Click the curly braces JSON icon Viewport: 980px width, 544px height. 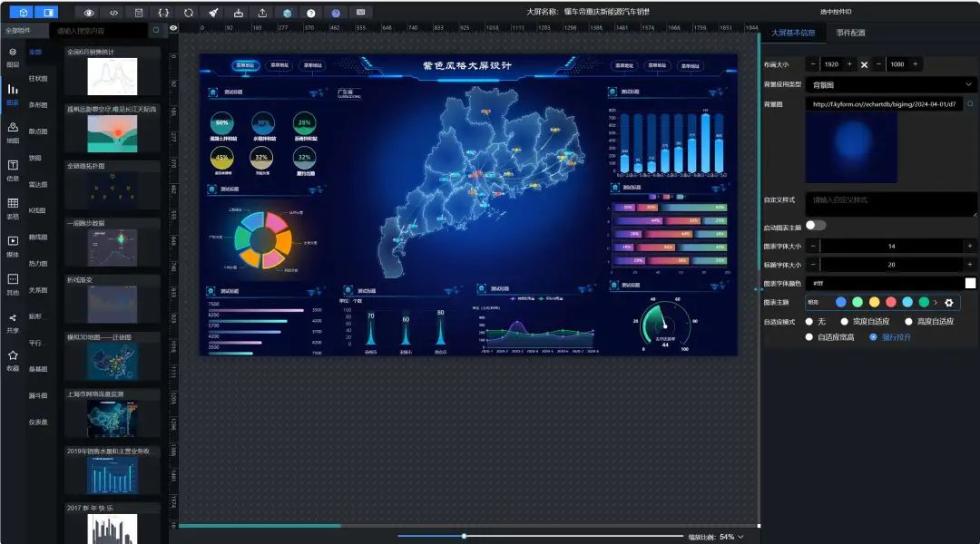click(163, 13)
